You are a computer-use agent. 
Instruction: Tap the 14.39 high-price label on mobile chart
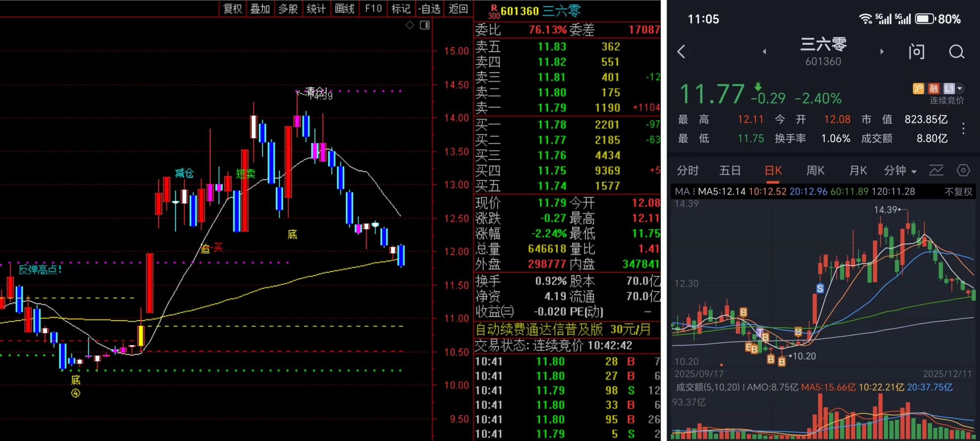[886, 210]
